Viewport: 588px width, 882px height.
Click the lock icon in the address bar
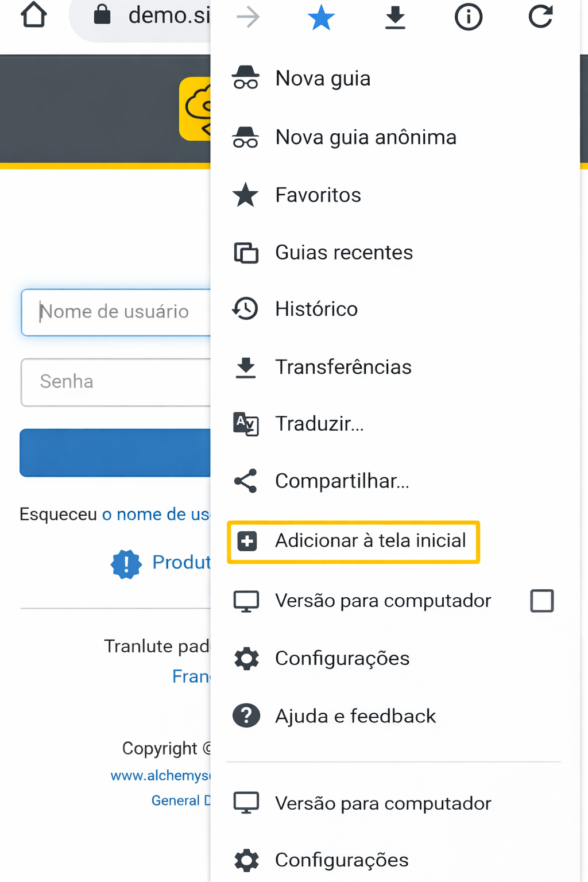[x=102, y=15]
